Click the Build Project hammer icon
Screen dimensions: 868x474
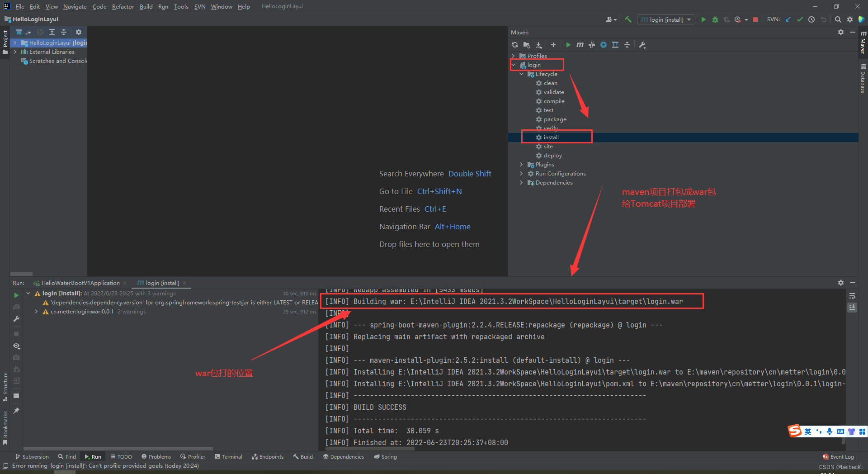[x=628, y=19]
